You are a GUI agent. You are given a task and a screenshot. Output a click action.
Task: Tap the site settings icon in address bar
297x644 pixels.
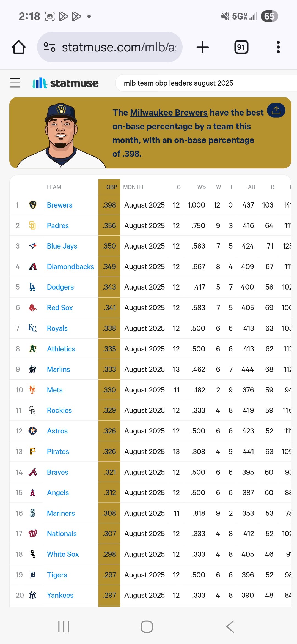[x=50, y=47]
